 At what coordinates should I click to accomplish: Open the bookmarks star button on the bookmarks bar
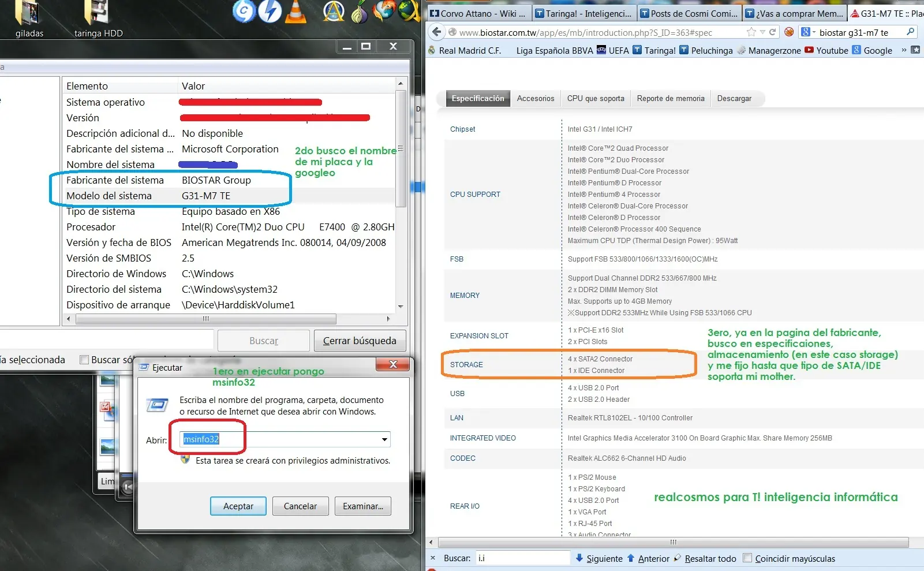[915, 50]
